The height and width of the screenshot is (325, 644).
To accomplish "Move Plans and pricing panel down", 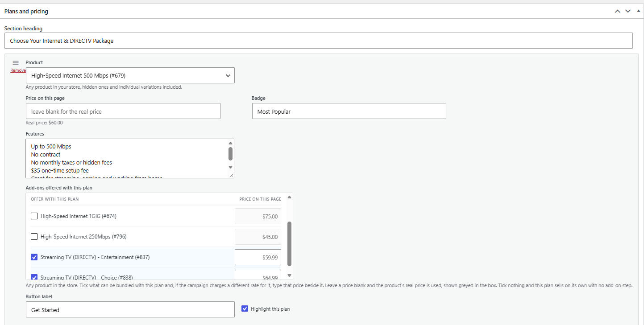I will pyautogui.click(x=628, y=11).
